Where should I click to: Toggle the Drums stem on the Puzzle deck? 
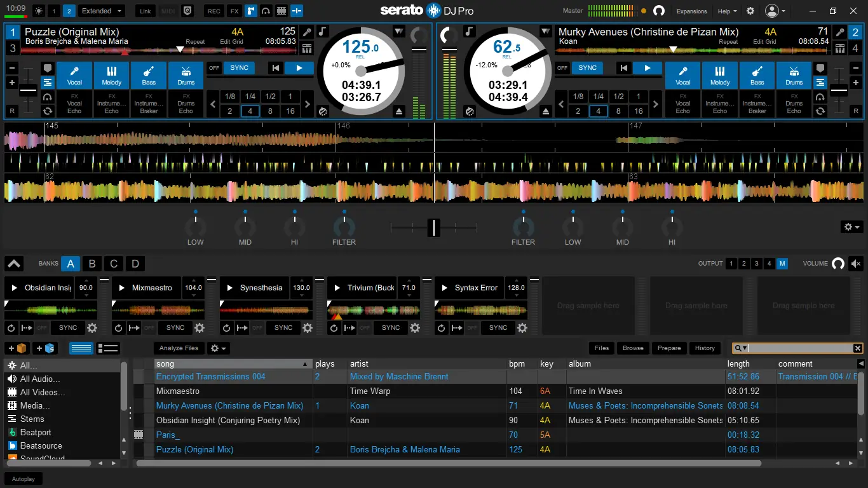coord(186,75)
